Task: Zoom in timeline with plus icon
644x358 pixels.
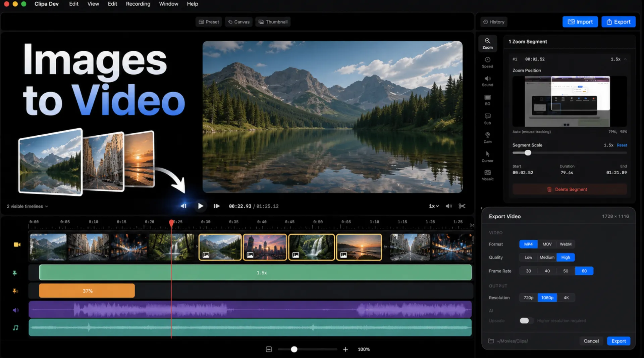Action: [345, 349]
